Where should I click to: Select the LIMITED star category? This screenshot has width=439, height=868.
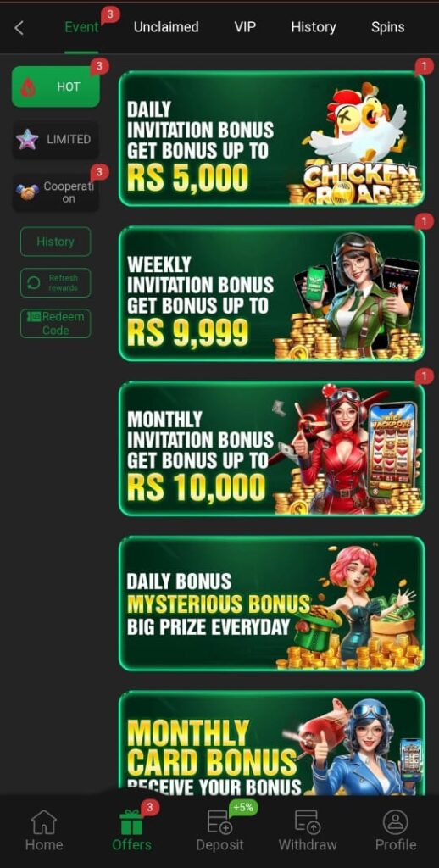click(x=55, y=140)
